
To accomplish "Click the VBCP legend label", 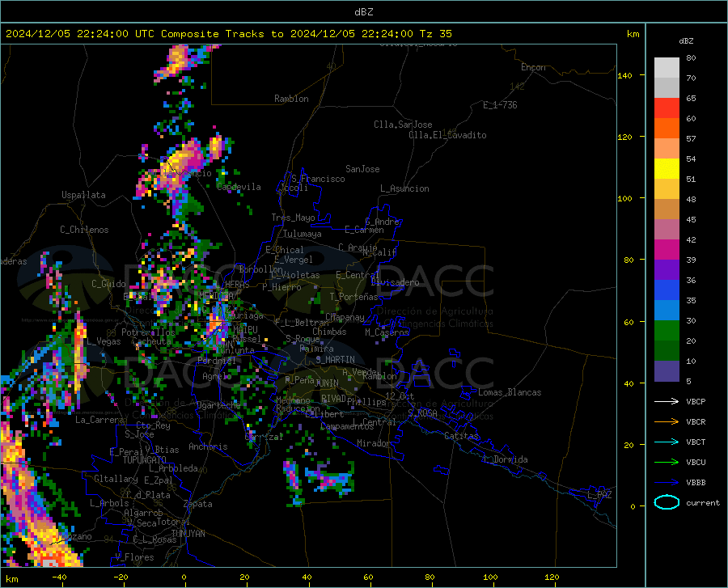I will tap(696, 401).
